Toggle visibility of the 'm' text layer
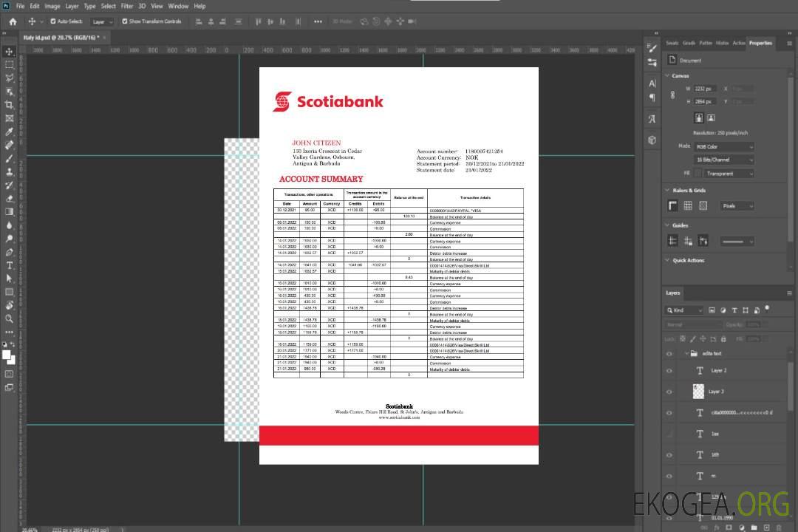The width and height of the screenshot is (798, 532). (669, 476)
